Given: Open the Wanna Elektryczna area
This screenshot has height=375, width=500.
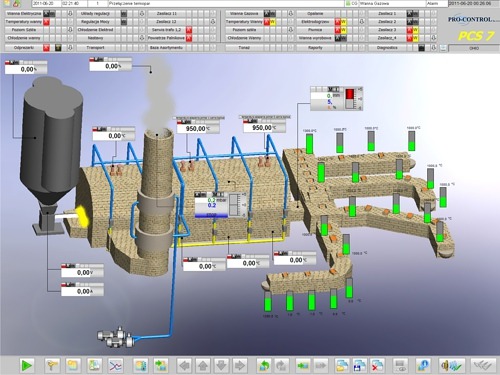Looking at the screenshot, I should click(24, 14).
